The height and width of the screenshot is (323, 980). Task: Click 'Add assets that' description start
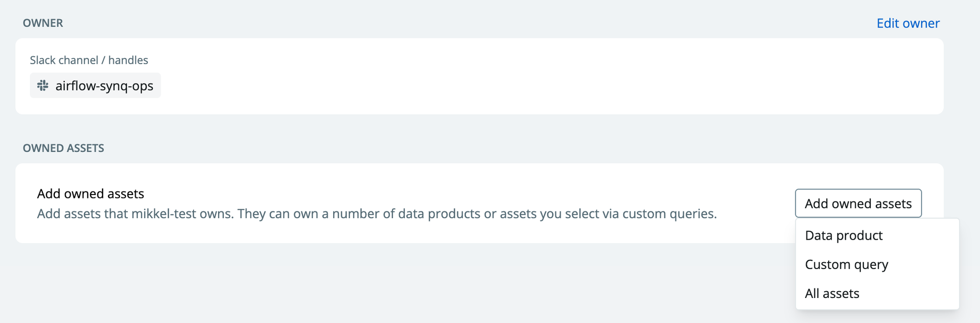click(x=69, y=214)
